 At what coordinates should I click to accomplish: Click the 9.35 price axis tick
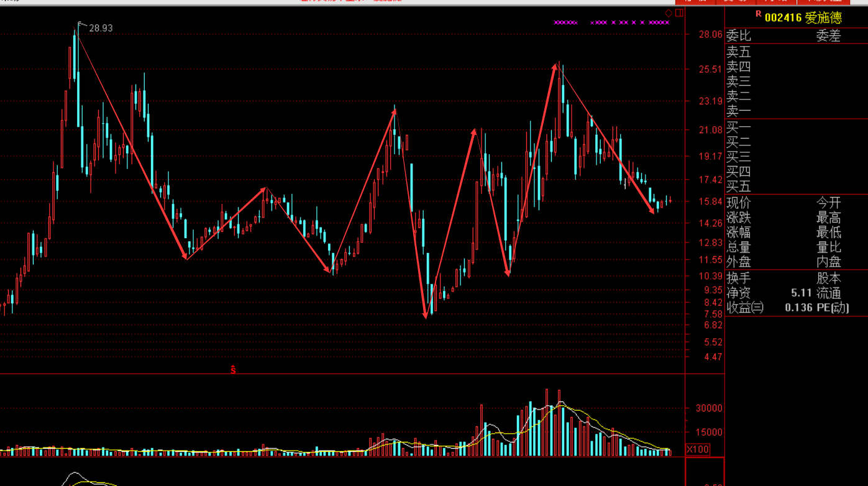[x=713, y=290]
